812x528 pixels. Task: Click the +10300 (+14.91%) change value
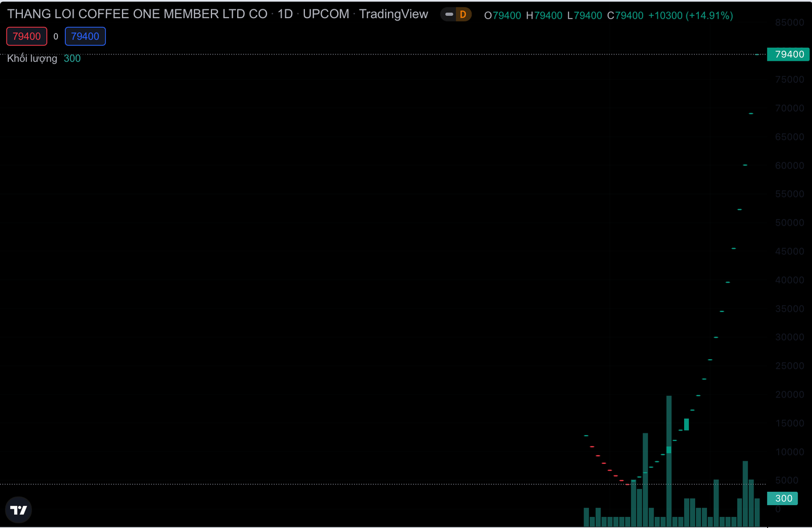(x=690, y=16)
